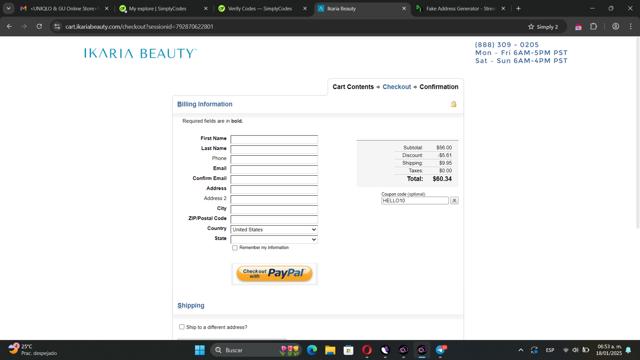Screen dimensions: 640x360
Task: Click the Confirm Email field
Action: (x=274, y=179)
